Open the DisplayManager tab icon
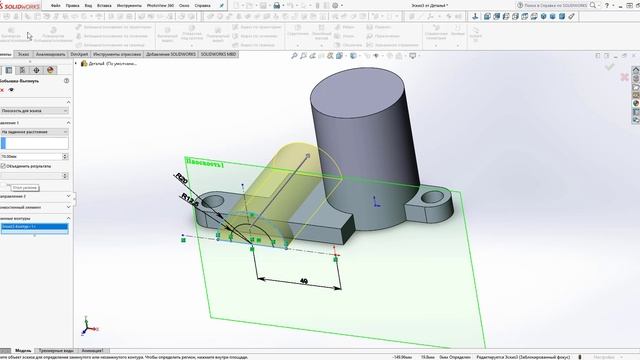The image size is (640, 360). click(50, 70)
